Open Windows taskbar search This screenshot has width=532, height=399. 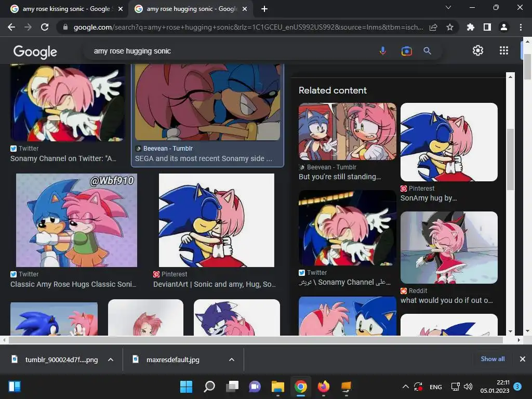(209, 387)
